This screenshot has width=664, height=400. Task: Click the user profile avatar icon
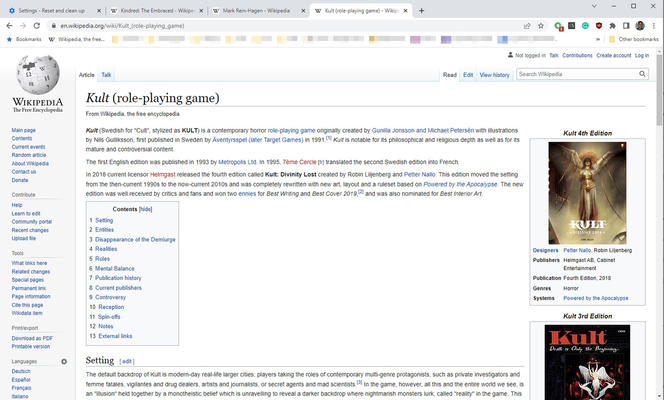pos(640,26)
